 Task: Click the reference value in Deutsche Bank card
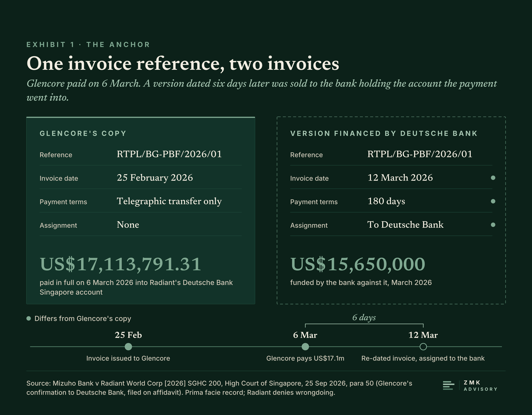coord(420,154)
